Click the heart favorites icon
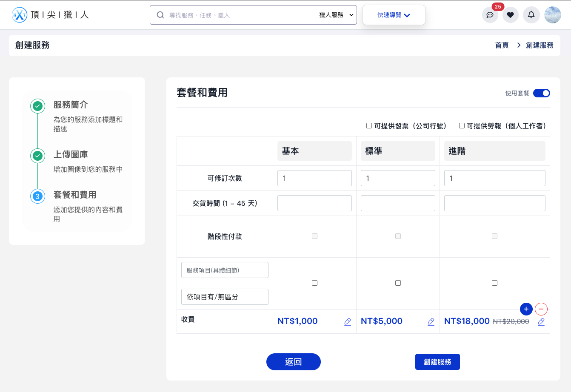The width and height of the screenshot is (571, 392). pos(510,15)
